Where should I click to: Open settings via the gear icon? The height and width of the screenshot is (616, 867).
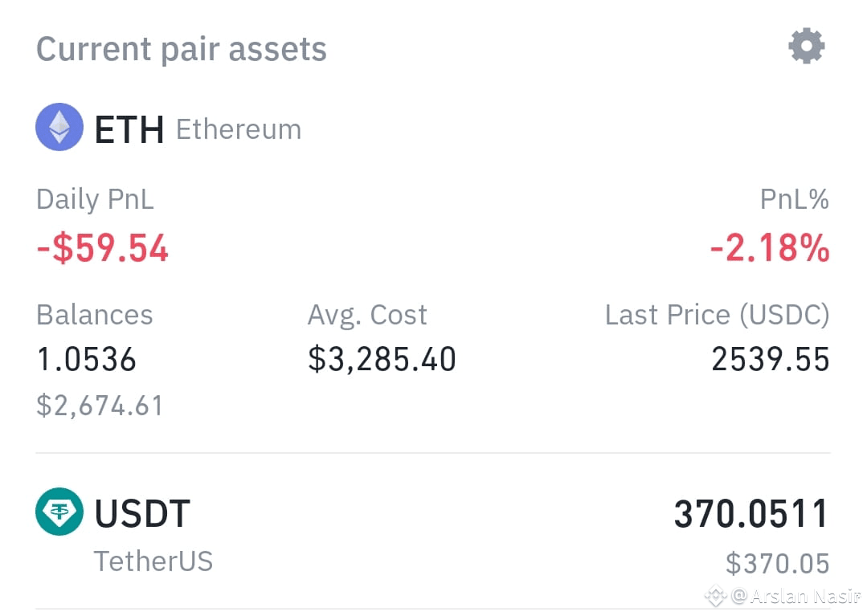[807, 46]
